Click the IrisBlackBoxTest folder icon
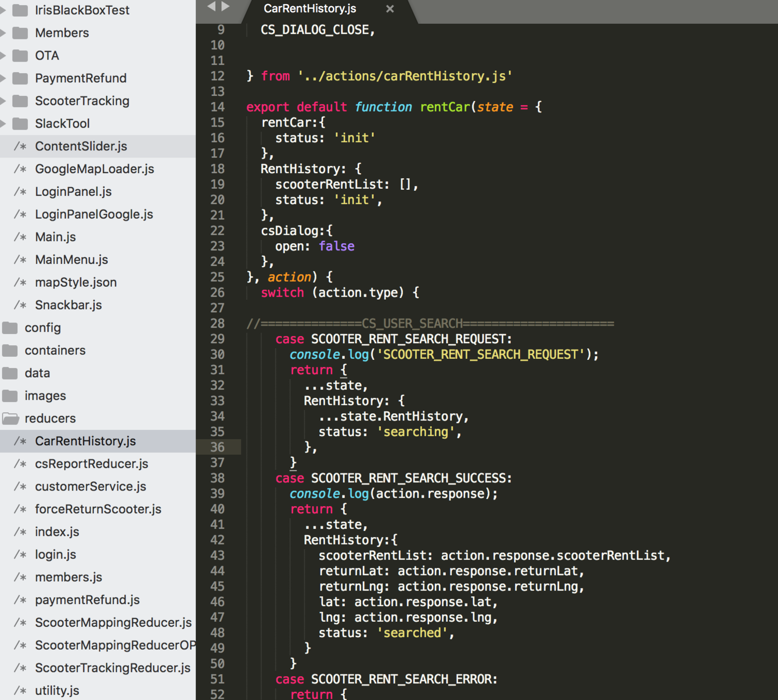Image resolution: width=778 pixels, height=700 pixels. 20,10
